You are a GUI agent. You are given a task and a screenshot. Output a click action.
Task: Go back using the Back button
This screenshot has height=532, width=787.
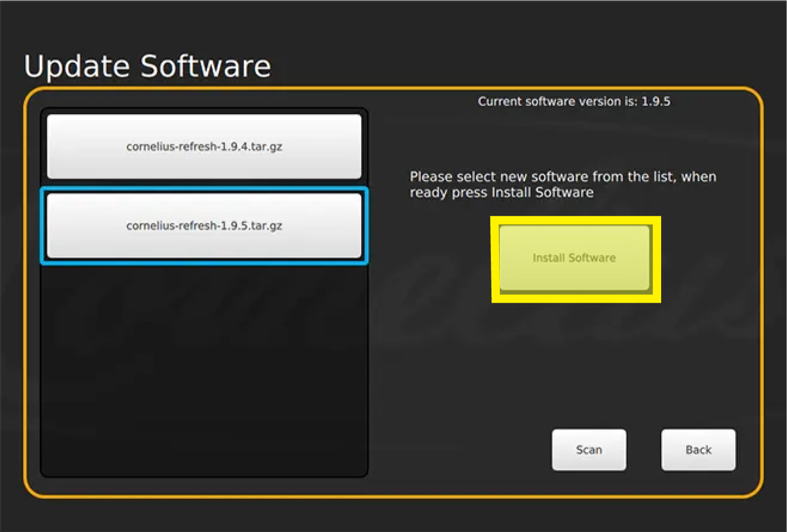698,450
